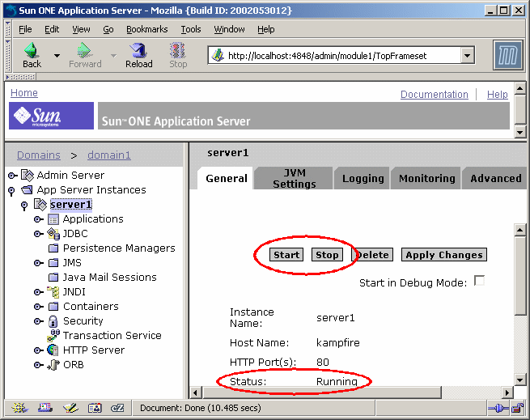Expand the JMS tree node
This screenshot has width=530, height=420.
39,263
